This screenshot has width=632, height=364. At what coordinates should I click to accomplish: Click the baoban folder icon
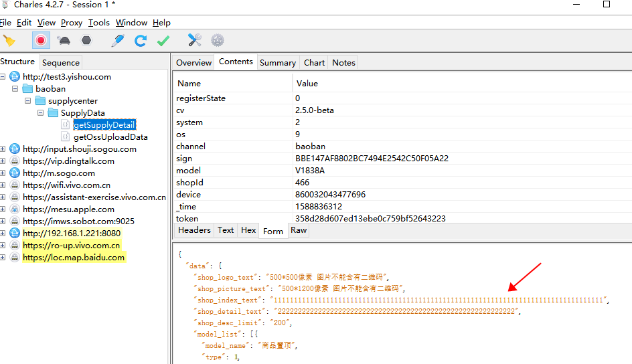point(28,88)
